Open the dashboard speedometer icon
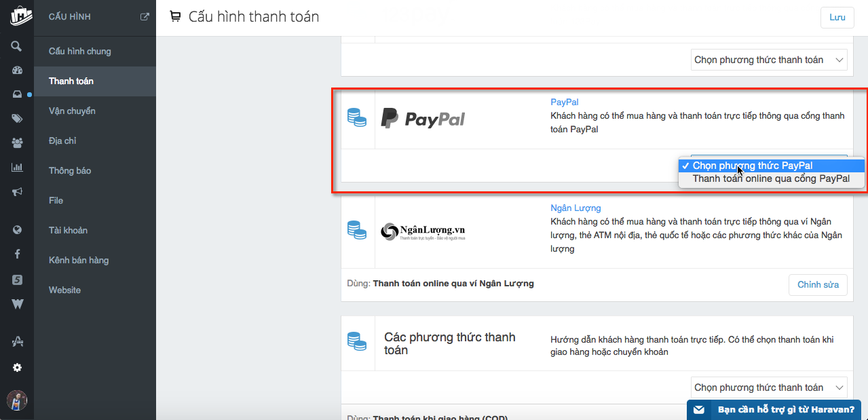The height and width of the screenshot is (420, 868). (17, 70)
